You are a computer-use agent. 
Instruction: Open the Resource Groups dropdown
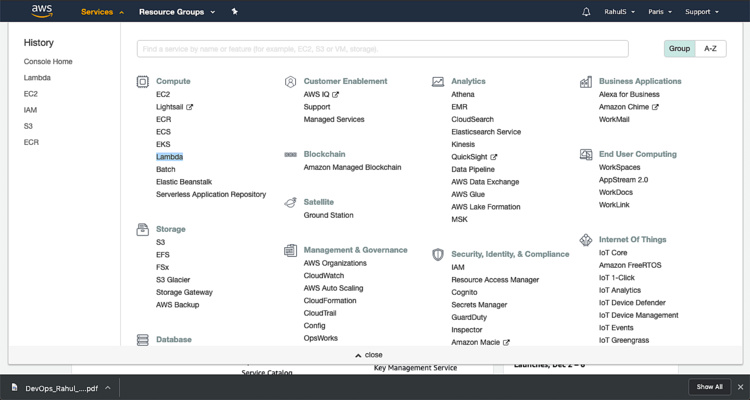(176, 12)
